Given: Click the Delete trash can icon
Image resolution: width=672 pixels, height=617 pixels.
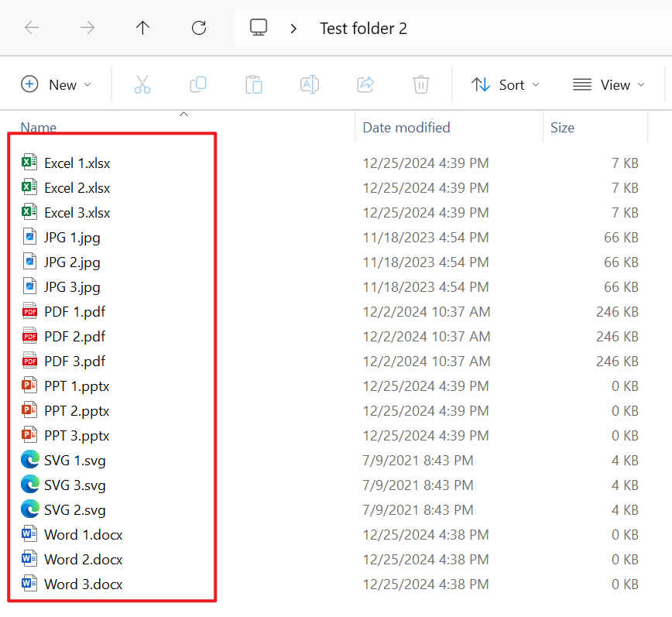Looking at the screenshot, I should [x=421, y=85].
